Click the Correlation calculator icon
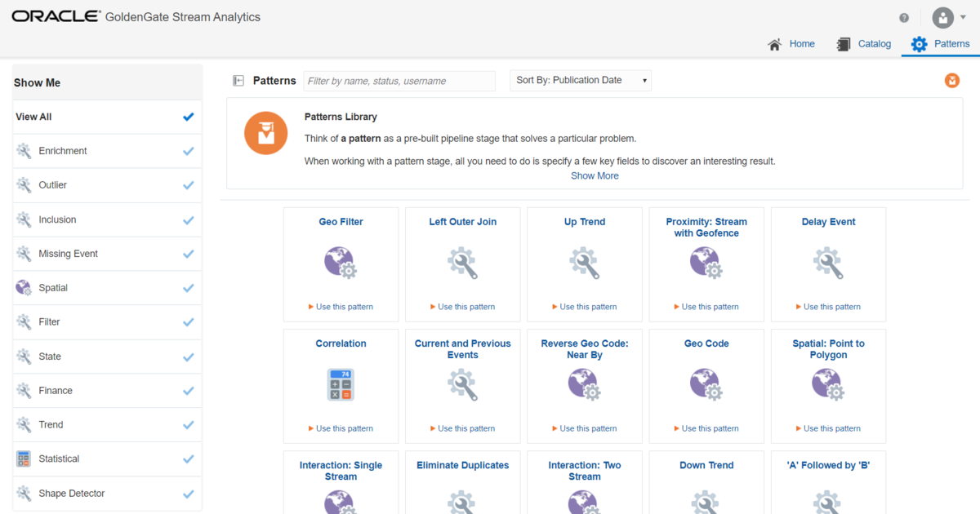The image size is (980, 514). tap(341, 385)
